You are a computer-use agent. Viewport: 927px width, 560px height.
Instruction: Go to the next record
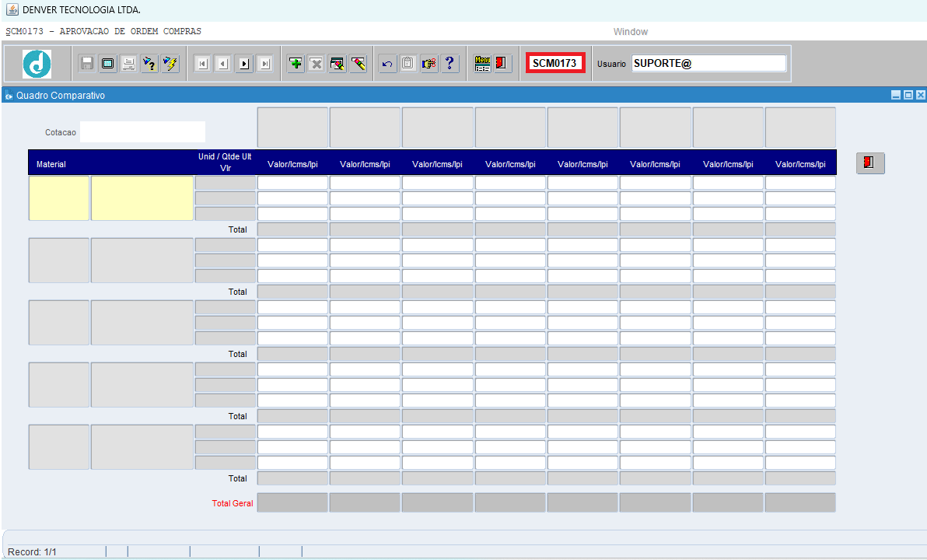[244, 63]
